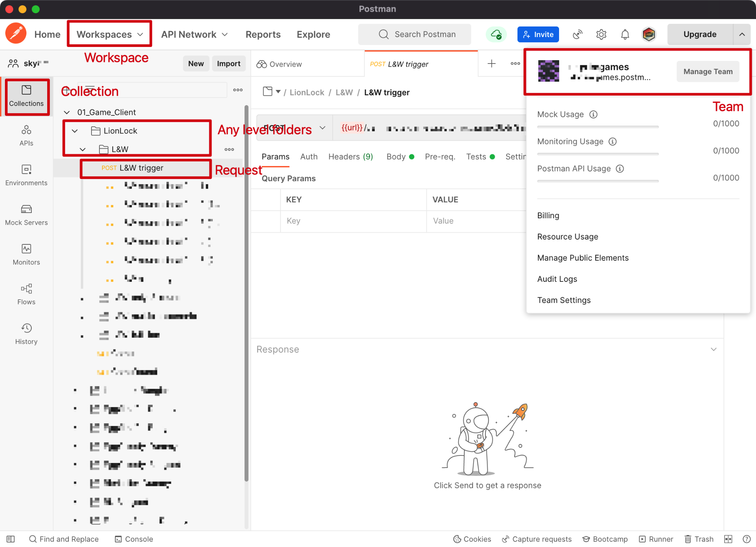Open Billing from team menu

(548, 216)
